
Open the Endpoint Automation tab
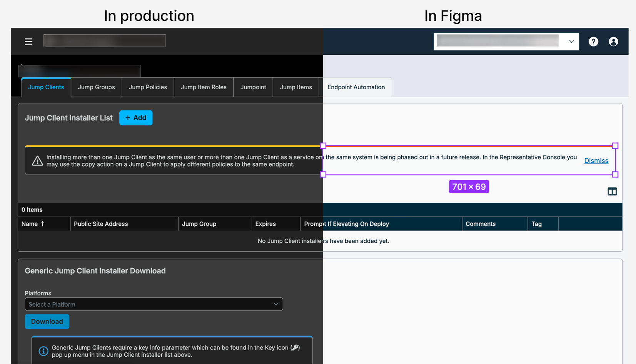356,87
